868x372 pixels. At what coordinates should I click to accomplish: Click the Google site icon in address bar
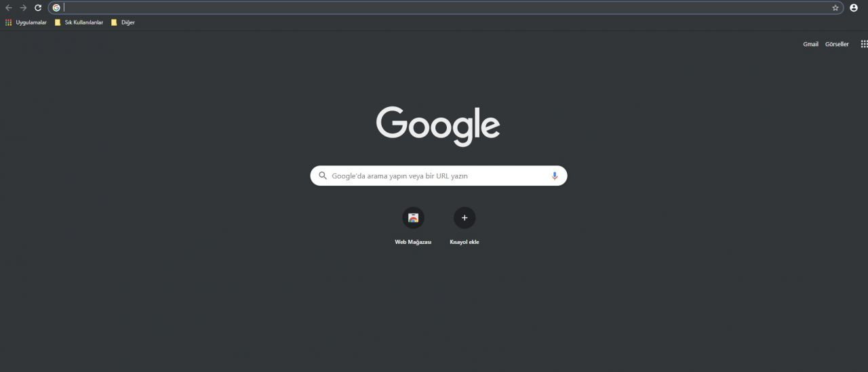pos(56,7)
